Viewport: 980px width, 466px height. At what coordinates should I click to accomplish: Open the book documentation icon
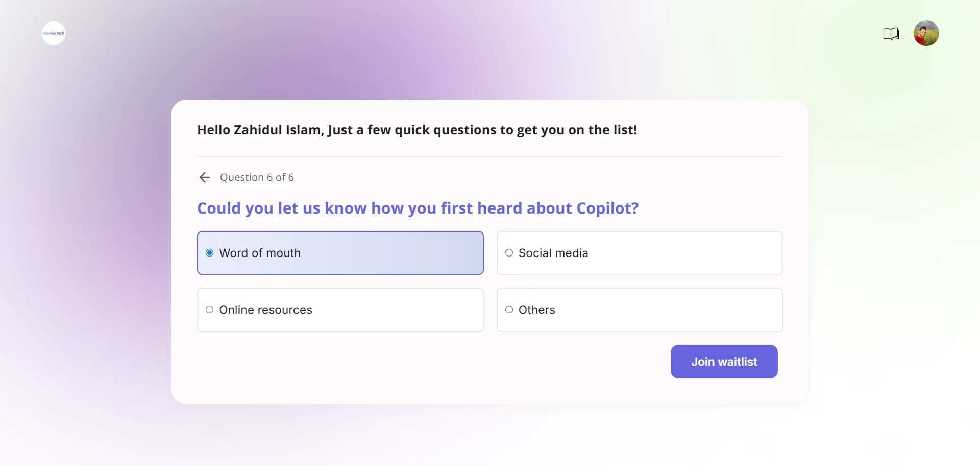891,34
